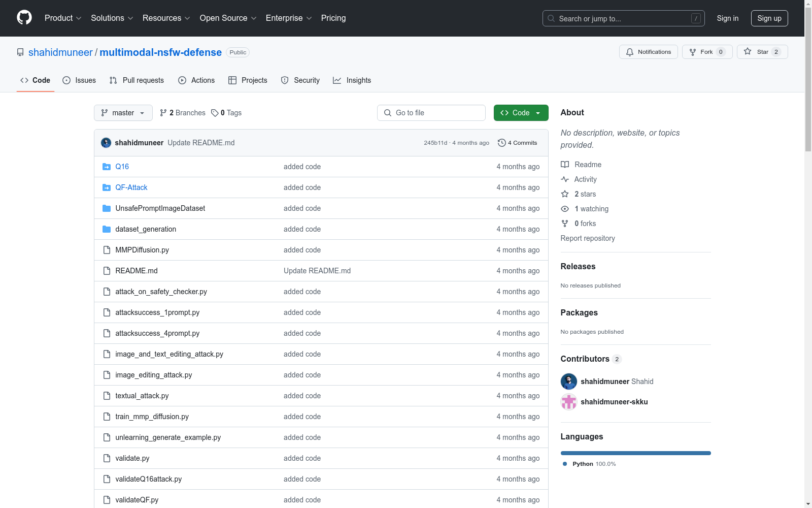The image size is (812, 508).
Task: Click the shield icon on Security tab
Action: [x=285, y=80]
